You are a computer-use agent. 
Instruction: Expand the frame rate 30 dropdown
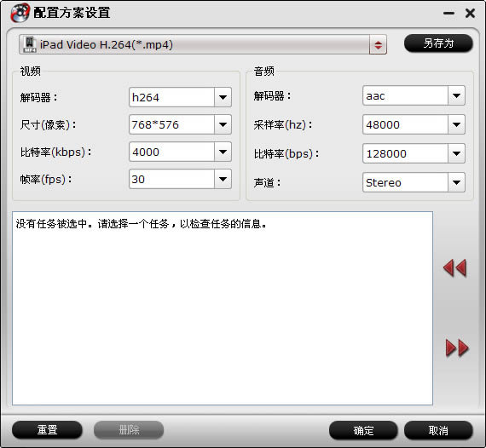(223, 179)
